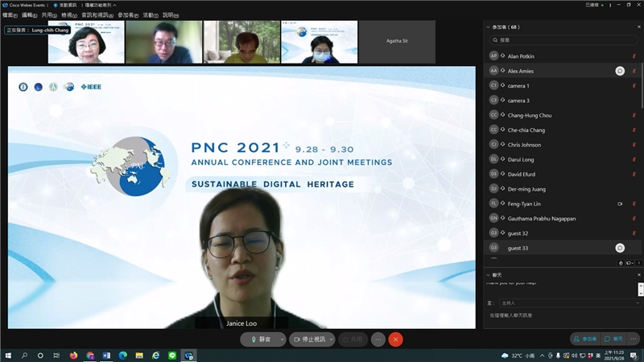Open the 檔案 menu
This screenshot has width=644, height=362.
[10, 15]
